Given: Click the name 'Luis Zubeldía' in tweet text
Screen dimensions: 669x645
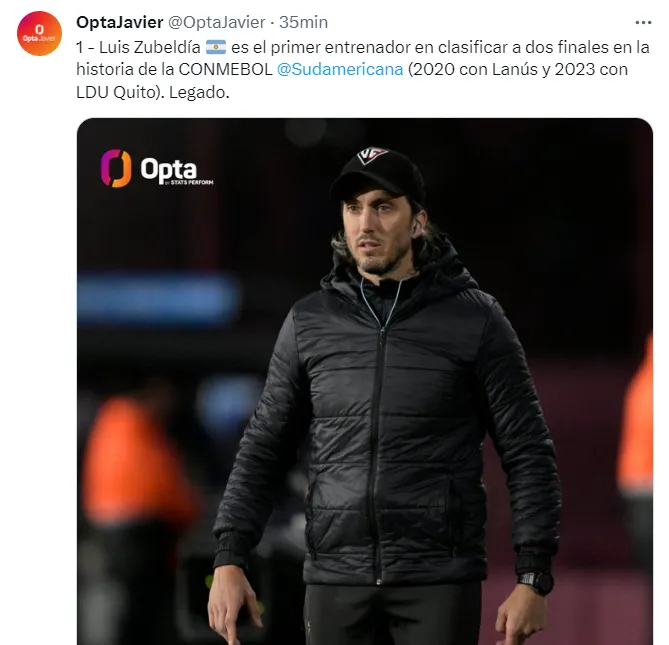Looking at the screenshot, I should coord(149,47).
